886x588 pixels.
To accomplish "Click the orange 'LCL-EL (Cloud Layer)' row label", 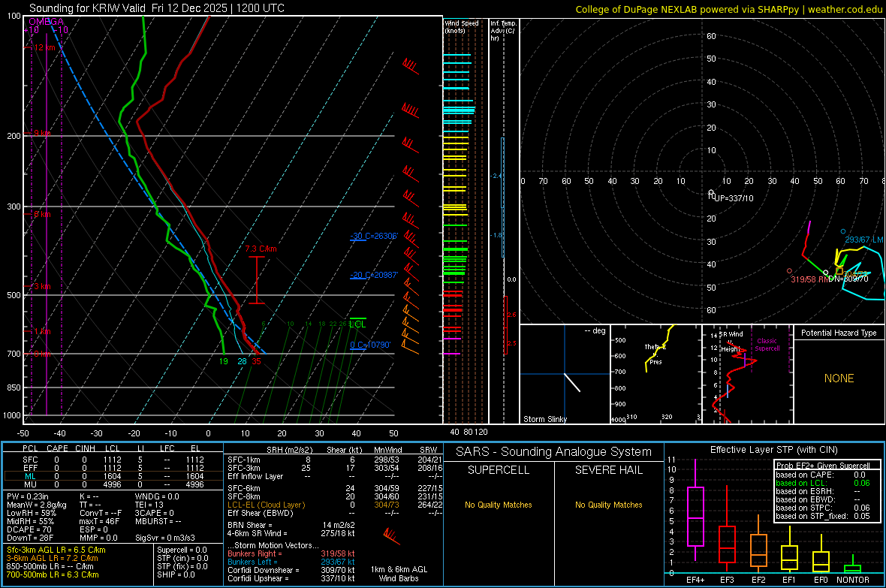I will tap(266, 505).
